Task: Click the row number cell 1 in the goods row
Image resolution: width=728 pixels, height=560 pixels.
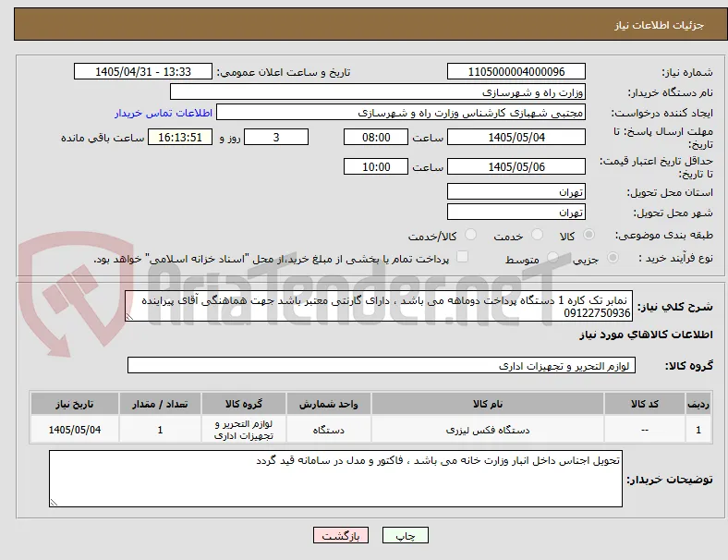Action: (x=698, y=430)
